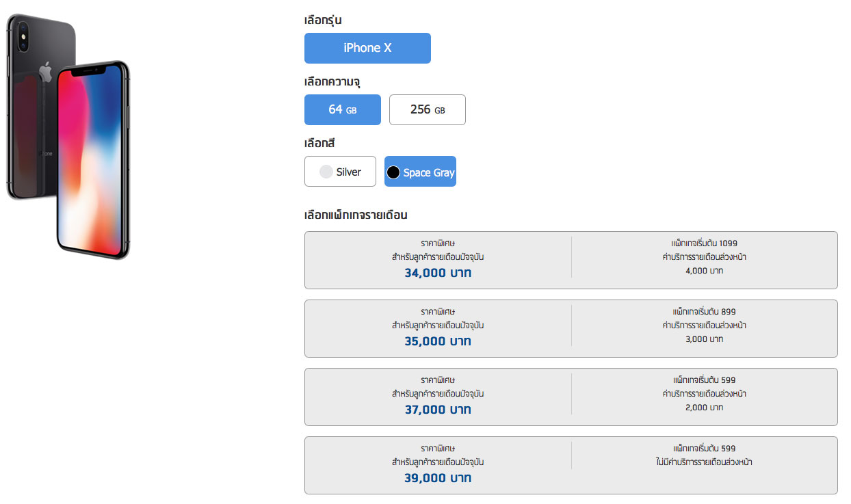Click the Apple logo on phone back
This screenshot has height=504, width=851.
47,70
